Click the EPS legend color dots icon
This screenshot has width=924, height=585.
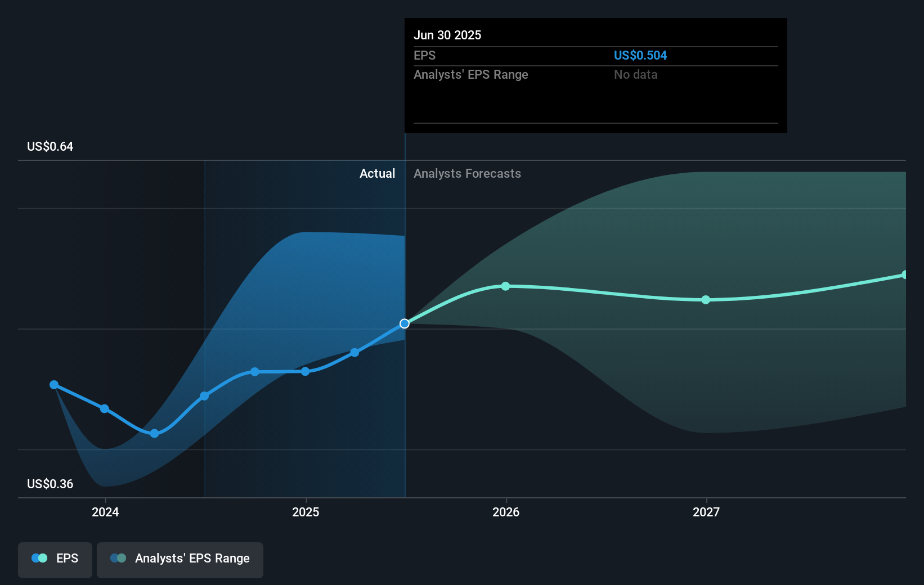(39, 558)
